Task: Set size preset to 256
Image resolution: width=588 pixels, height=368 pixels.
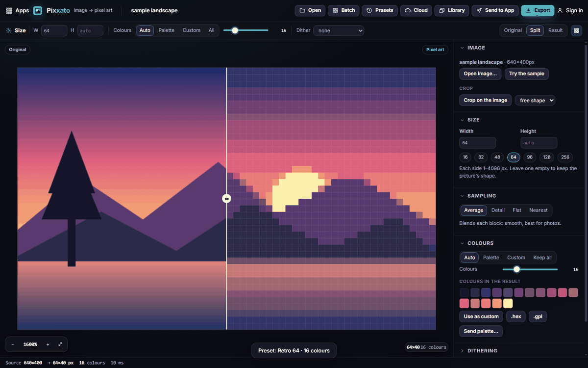Action: pyautogui.click(x=565, y=158)
